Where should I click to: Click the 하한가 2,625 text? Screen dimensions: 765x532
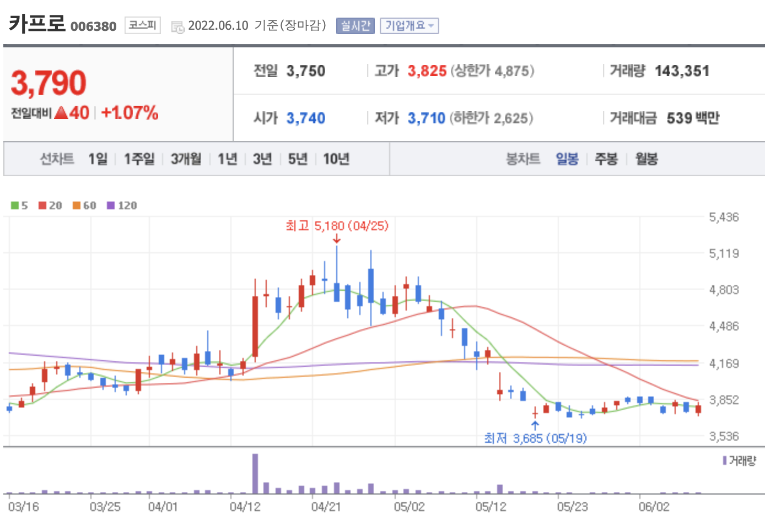tap(491, 118)
